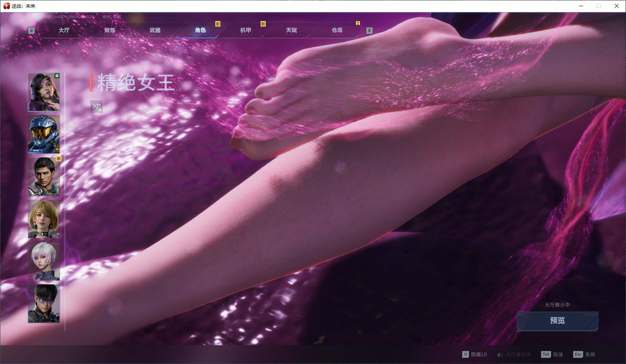Screen dimensions: 626x364
Task: Click the Esc key icon in footer
Action: pyautogui.click(x=578, y=355)
